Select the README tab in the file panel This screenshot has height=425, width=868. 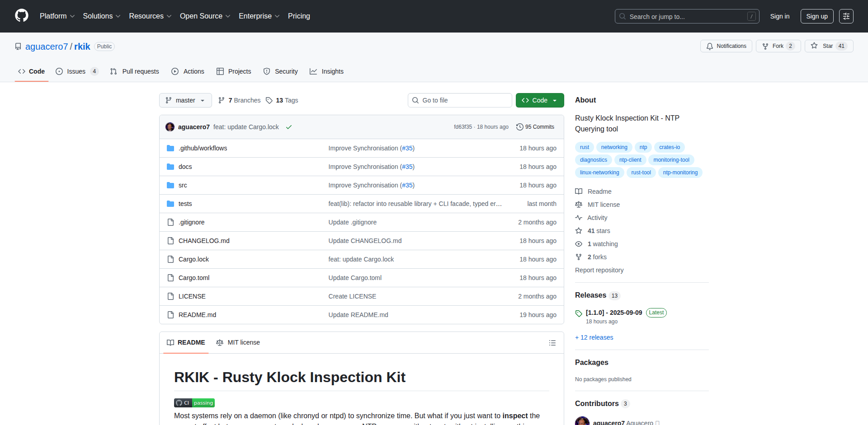point(186,342)
